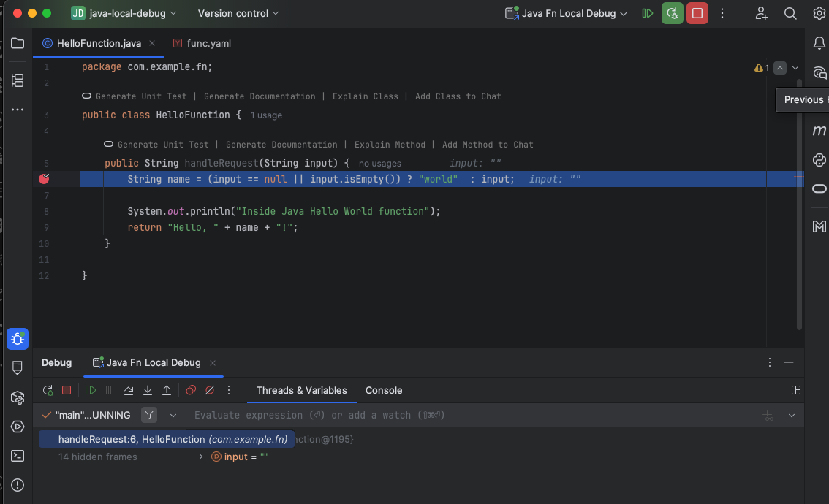Open the Problems tool window
The height and width of the screenshot is (504, 829).
tap(18, 485)
